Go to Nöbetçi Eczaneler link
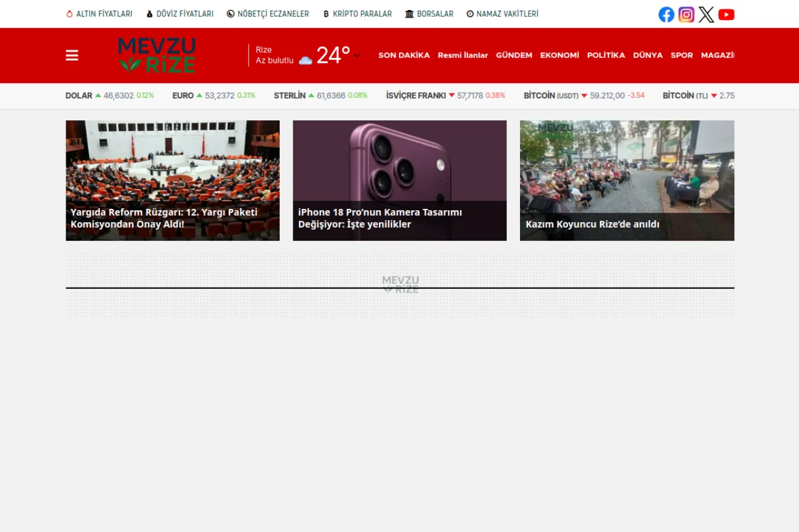799x532 pixels. pos(273,14)
